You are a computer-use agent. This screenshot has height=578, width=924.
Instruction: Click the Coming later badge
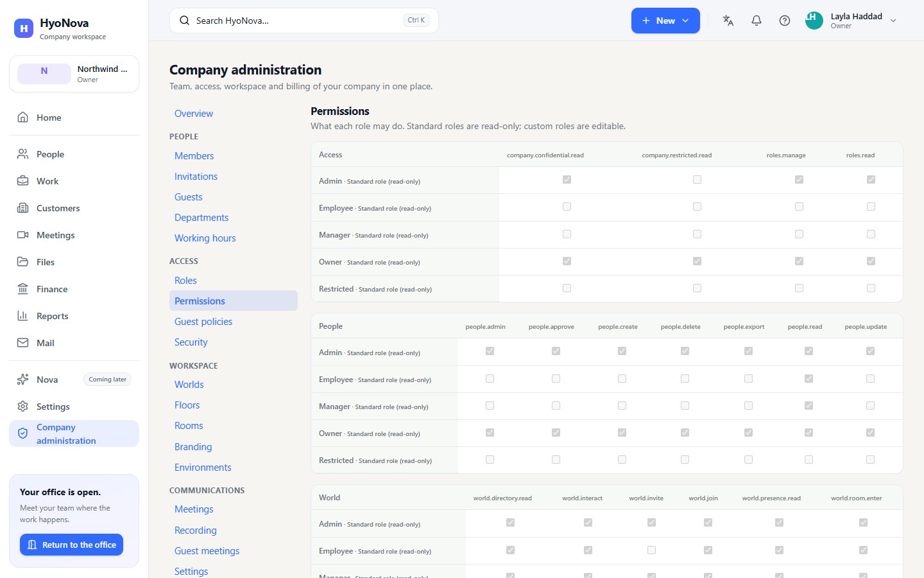108,380
